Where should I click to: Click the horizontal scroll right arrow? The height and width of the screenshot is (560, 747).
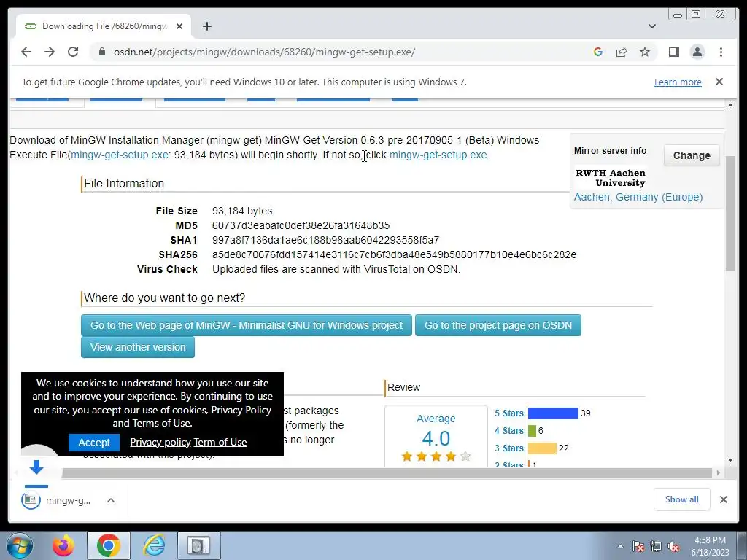click(719, 472)
